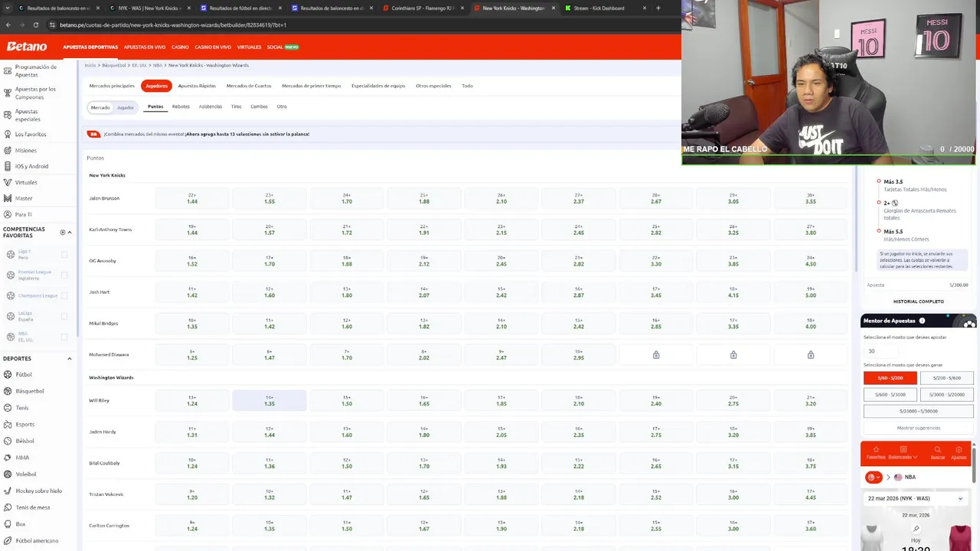Open the Master sidebar entry

24,198
